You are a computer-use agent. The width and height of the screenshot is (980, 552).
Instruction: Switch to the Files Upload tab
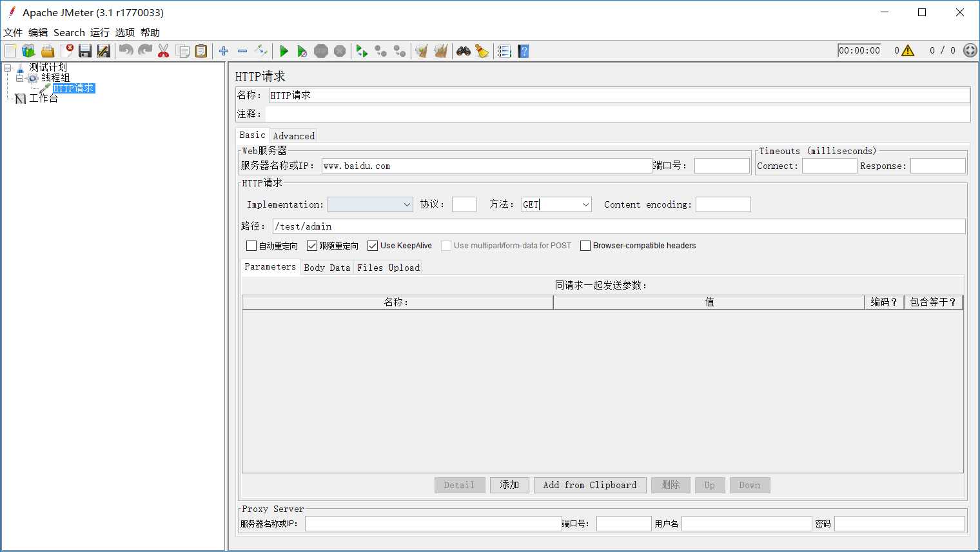[x=388, y=268]
